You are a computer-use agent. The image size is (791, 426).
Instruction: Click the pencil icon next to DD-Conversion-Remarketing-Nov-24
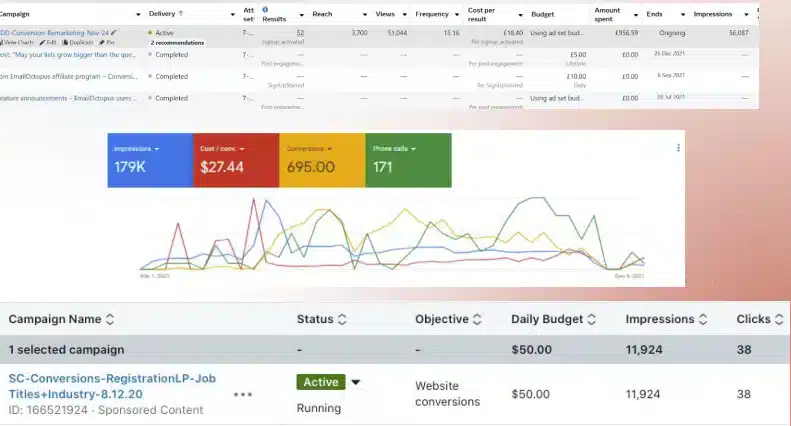114,32
